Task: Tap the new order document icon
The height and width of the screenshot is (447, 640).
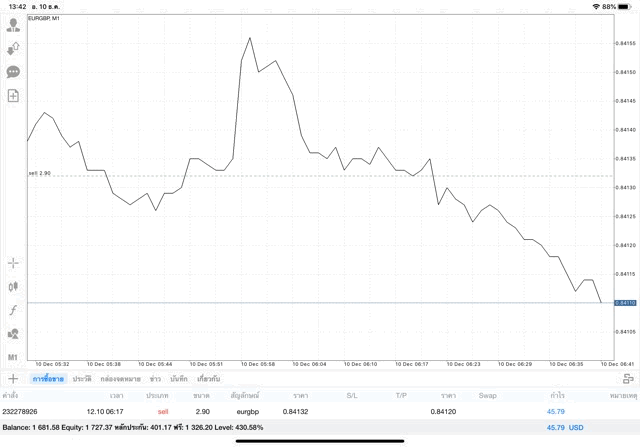Action: point(13,96)
